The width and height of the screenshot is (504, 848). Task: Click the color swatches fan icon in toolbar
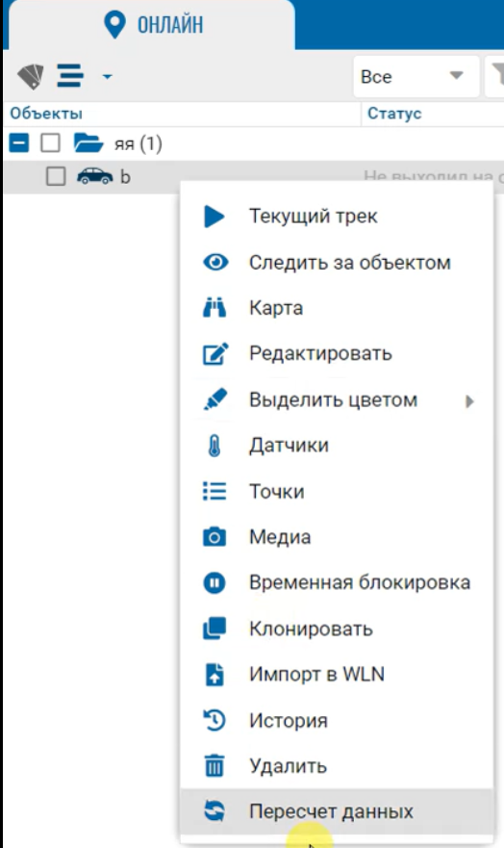pyautogui.click(x=31, y=76)
